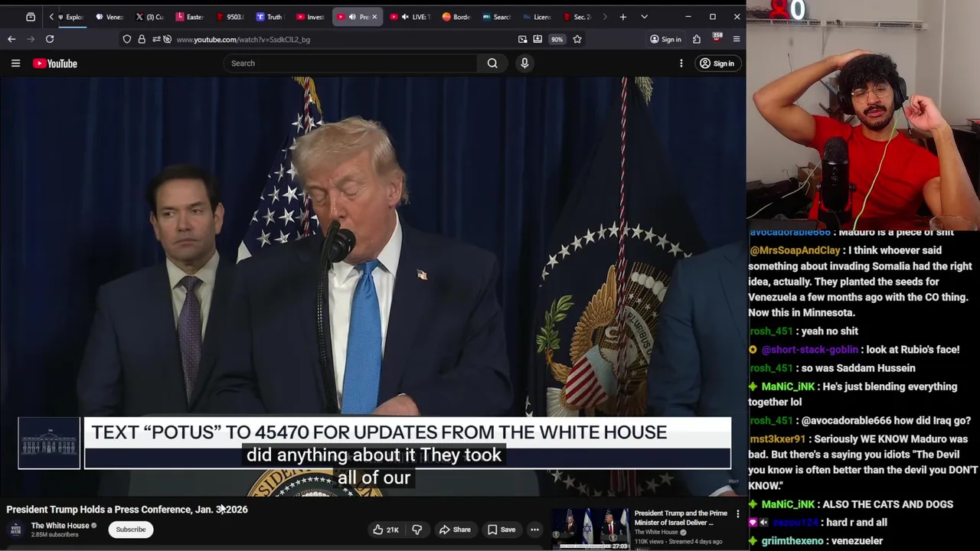This screenshot has height=551, width=980.
Task: View site security via the padlock icon
Action: click(142, 39)
